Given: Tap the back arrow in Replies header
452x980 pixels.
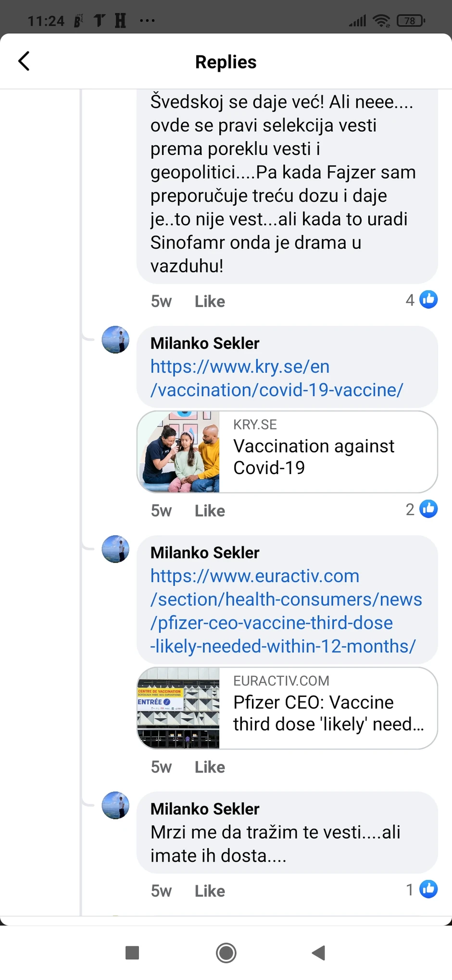Looking at the screenshot, I should (24, 61).
